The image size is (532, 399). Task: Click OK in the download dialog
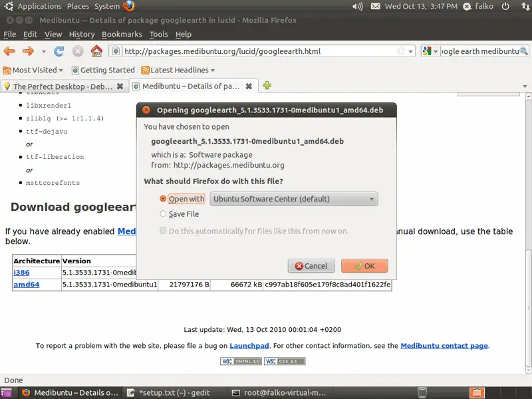pos(364,266)
